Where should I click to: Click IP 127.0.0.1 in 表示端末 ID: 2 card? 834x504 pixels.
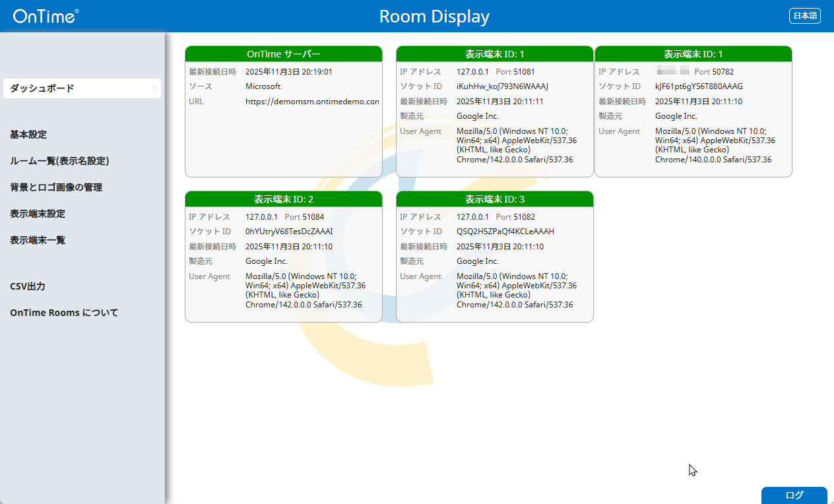coord(262,217)
